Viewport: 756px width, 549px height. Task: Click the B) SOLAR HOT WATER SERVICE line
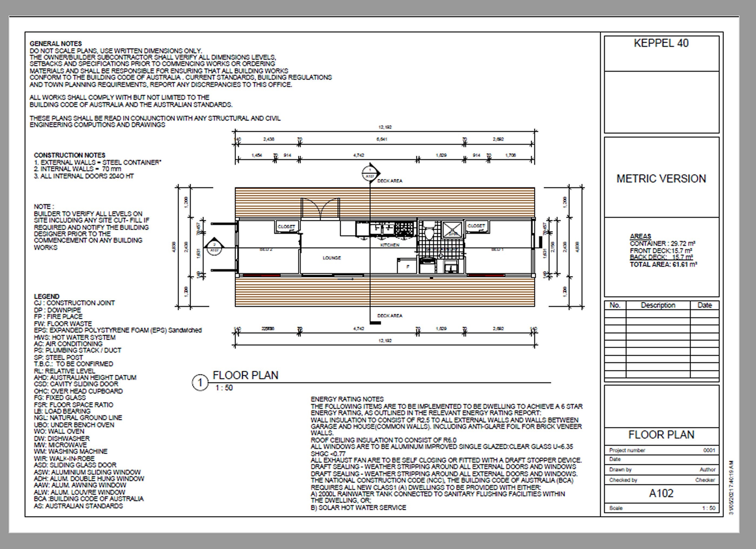click(x=358, y=507)
